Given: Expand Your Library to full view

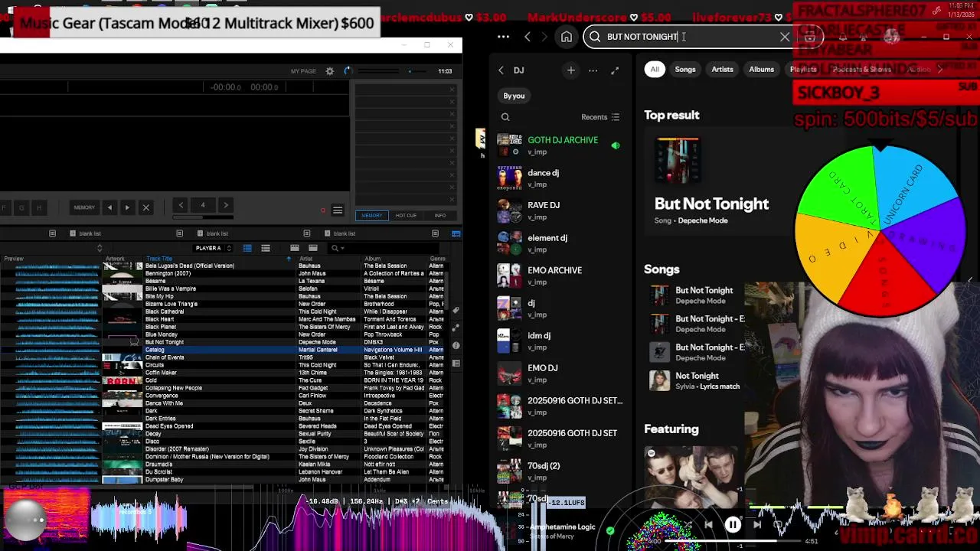Looking at the screenshot, I should [x=615, y=70].
